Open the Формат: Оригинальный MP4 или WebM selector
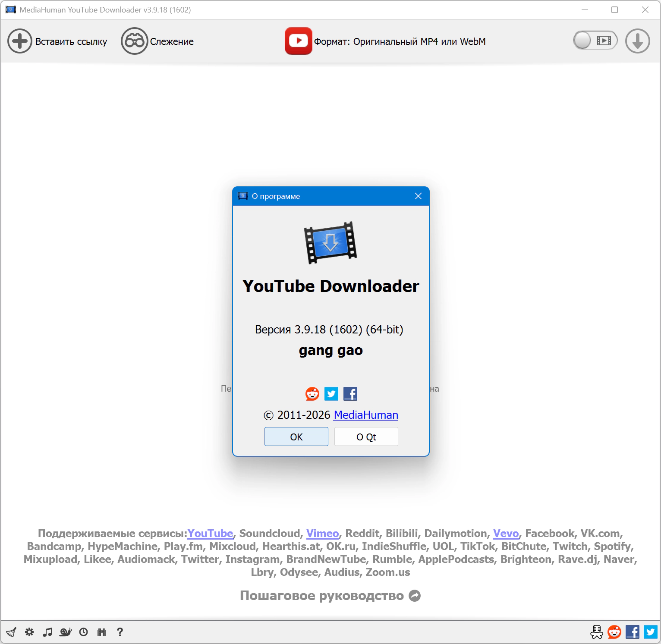661x644 pixels. click(400, 41)
